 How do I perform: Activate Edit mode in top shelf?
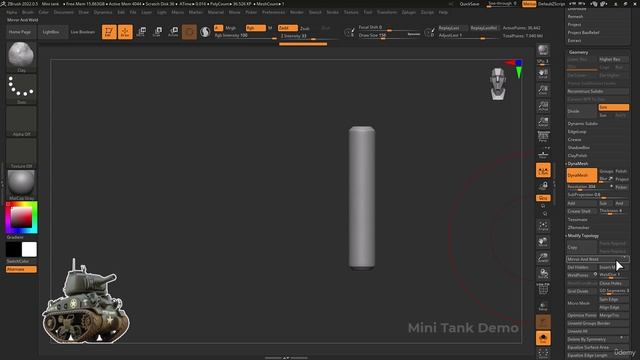109,32
